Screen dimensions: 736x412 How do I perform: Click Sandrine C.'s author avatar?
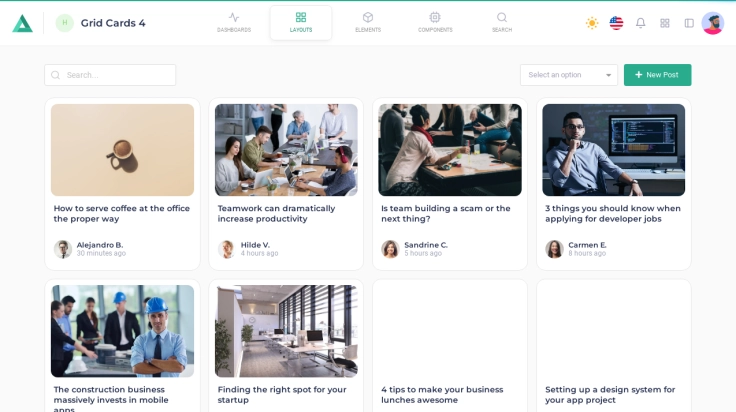(x=390, y=249)
